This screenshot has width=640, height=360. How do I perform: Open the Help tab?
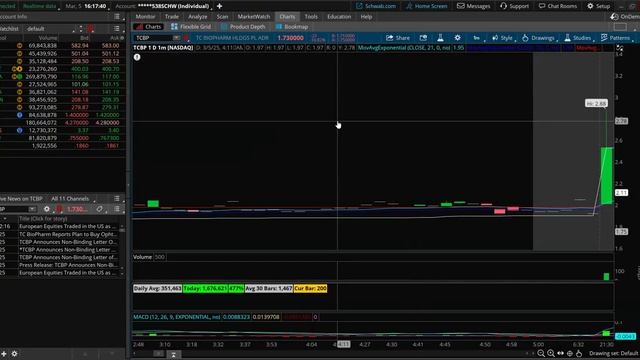366,17
